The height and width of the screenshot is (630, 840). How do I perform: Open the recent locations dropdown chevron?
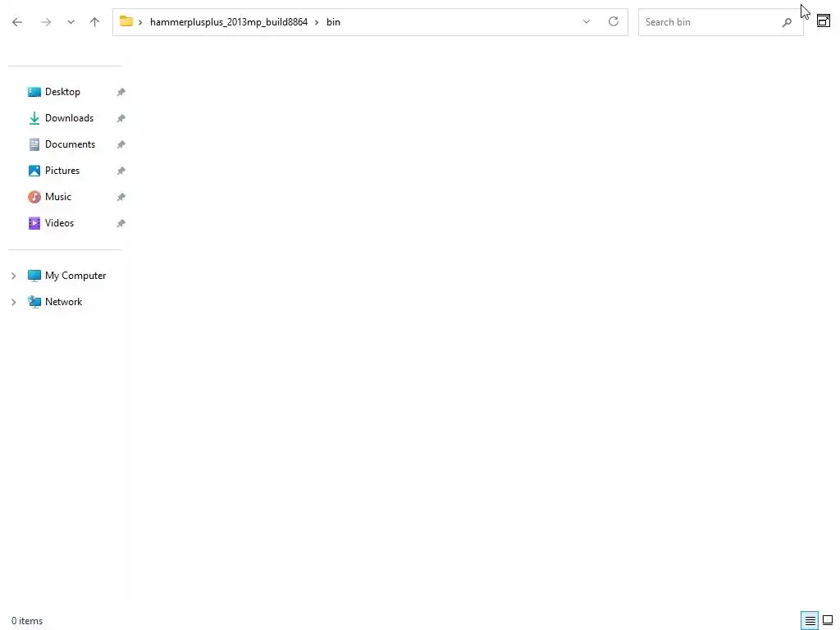click(71, 22)
